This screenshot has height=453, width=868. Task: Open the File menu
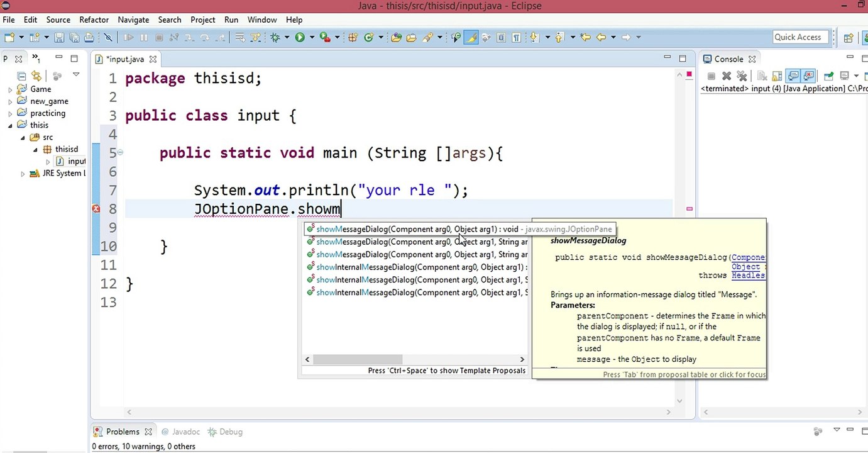click(8, 20)
